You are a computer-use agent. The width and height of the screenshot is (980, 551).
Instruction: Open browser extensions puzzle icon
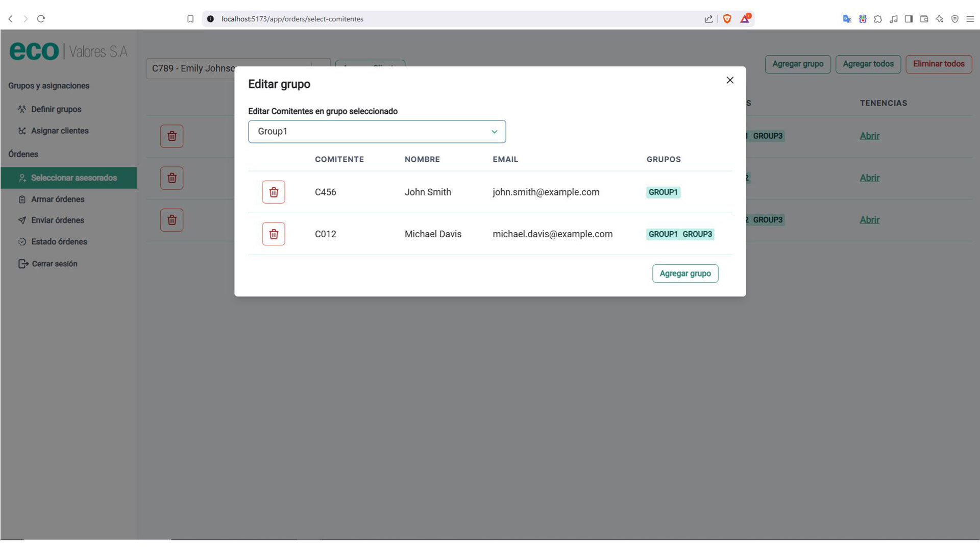(x=878, y=19)
